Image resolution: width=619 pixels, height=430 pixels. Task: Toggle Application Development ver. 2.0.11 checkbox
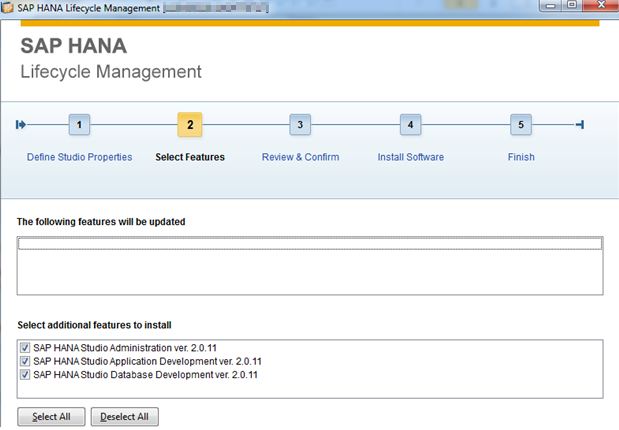[25, 361]
